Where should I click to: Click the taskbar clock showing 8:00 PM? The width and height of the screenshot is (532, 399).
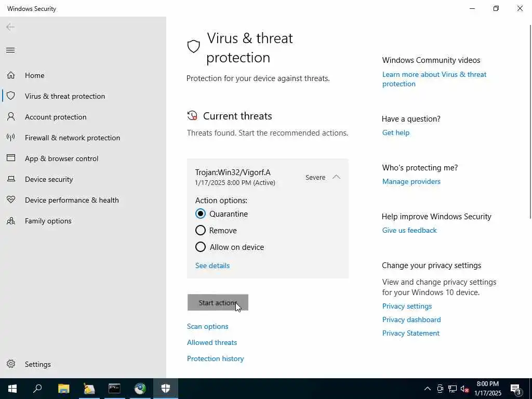point(487,389)
